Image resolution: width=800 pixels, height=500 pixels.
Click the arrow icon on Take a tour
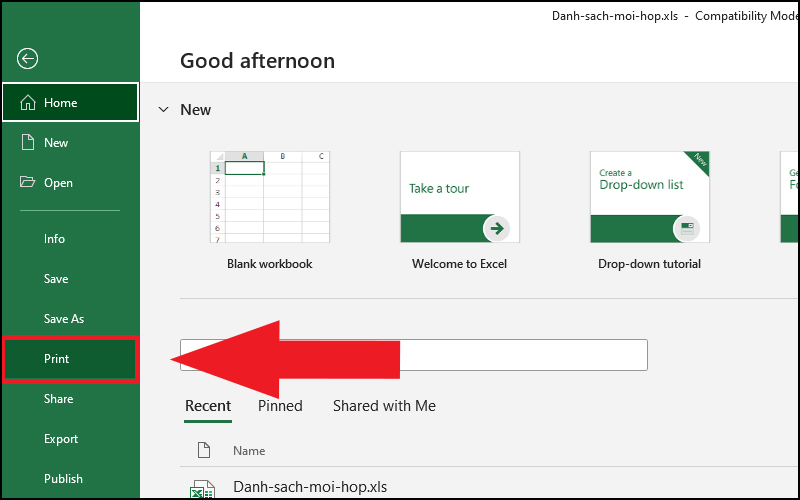[x=495, y=228]
